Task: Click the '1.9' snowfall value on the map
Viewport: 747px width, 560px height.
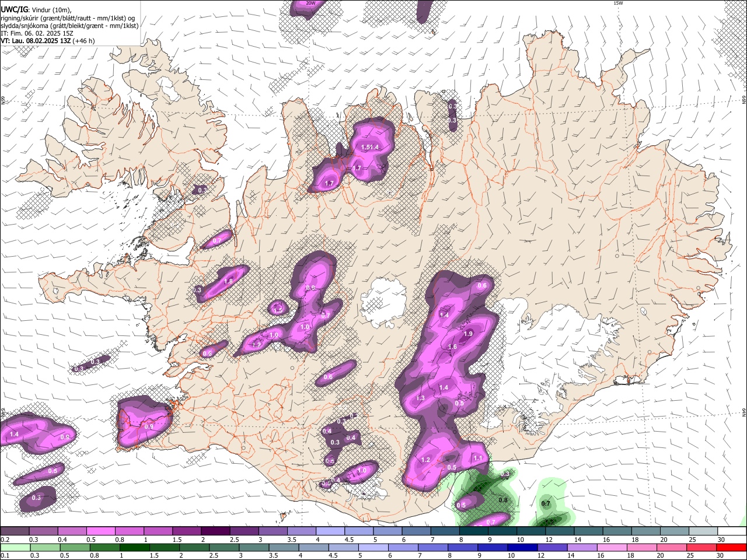Action: 467,334
